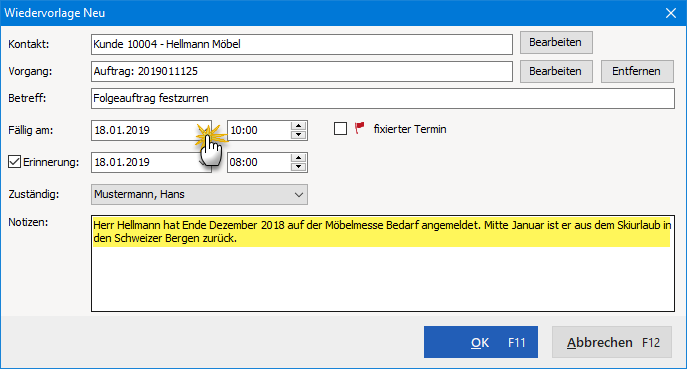Click the red flag icon beside fixierter Termin
The image size is (687, 369).
(359, 128)
